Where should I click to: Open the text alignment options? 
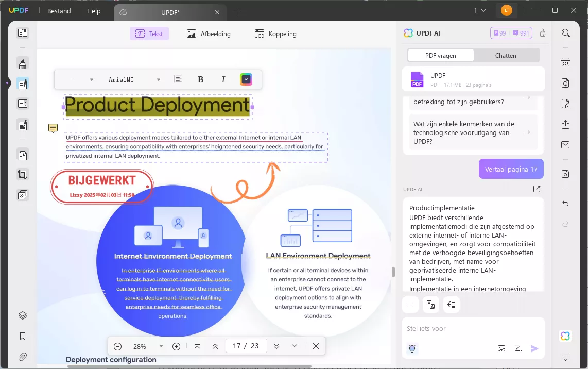coord(178,79)
